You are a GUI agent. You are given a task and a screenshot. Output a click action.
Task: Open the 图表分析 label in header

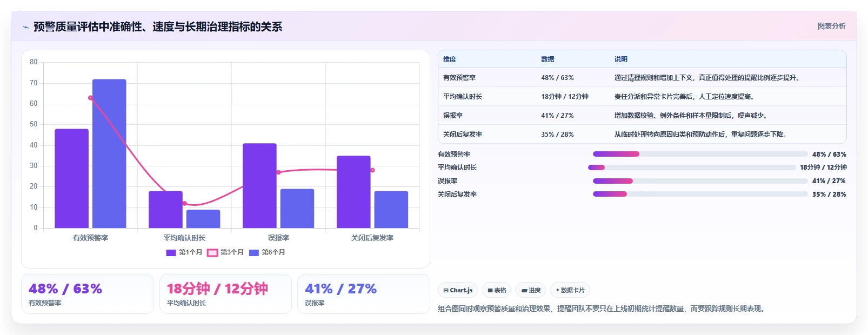tap(831, 26)
